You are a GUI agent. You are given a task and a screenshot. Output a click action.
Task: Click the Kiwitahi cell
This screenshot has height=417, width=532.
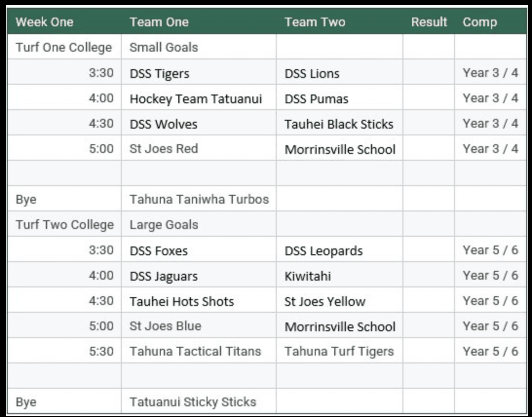tap(340, 275)
